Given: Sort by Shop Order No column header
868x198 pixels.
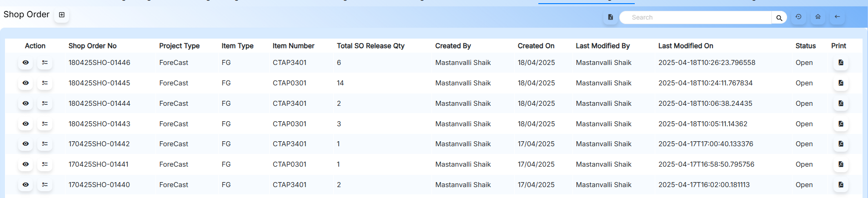Looking at the screenshot, I should [92, 46].
